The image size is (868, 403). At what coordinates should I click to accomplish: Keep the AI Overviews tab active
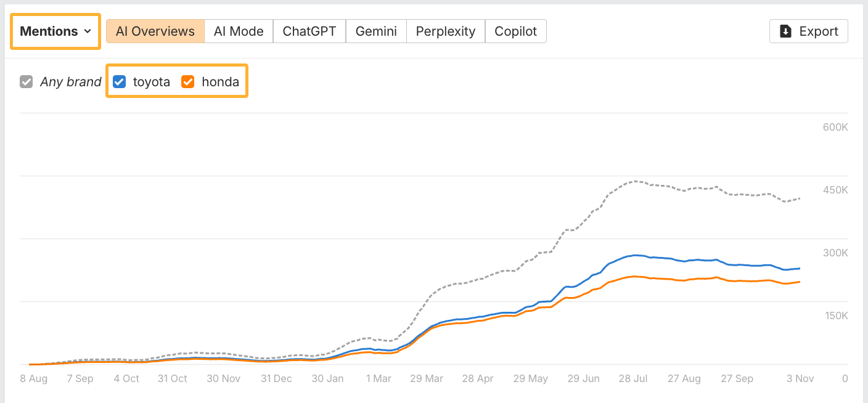pyautogui.click(x=155, y=31)
